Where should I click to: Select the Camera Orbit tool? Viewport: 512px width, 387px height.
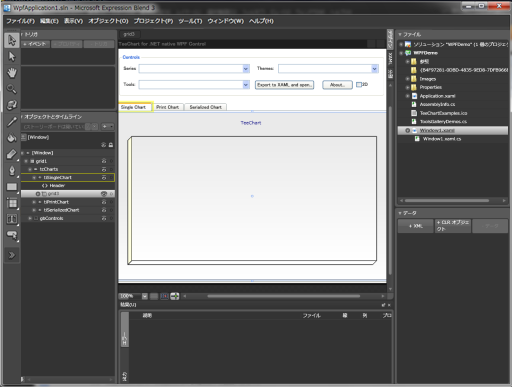click(x=12, y=105)
